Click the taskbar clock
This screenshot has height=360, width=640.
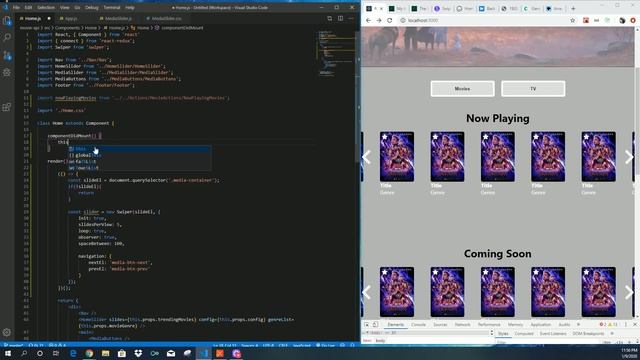629,353
